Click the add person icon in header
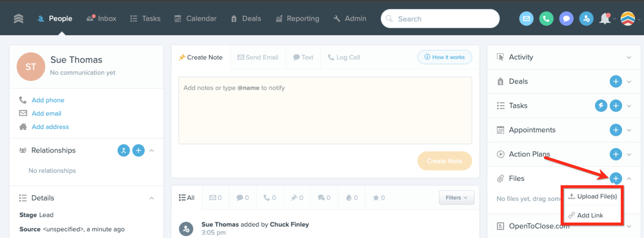 (x=586, y=19)
